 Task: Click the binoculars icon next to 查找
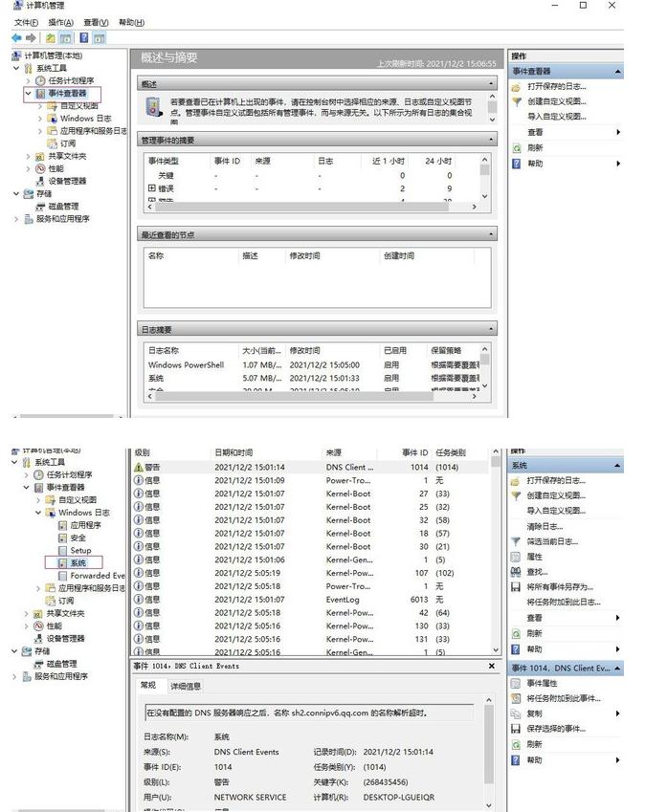pyautogui.click(x=516, y=572)
